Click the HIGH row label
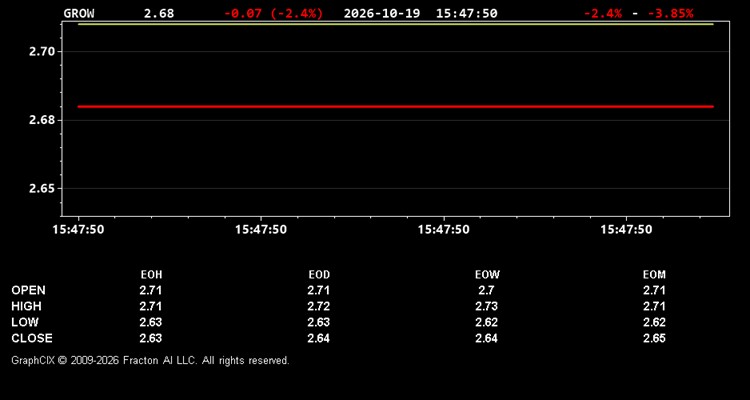The height and width of the screenshot is (400, 750). pyautogui.click(x=26, y=306)
